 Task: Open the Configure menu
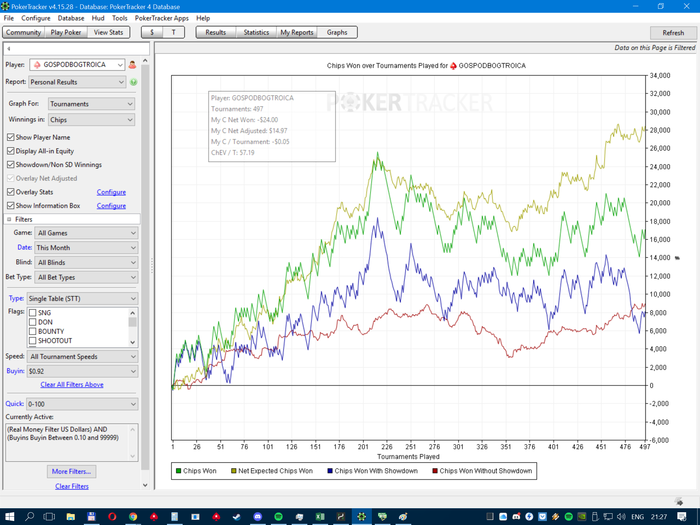pyautogui.click(x=36, y=18)
